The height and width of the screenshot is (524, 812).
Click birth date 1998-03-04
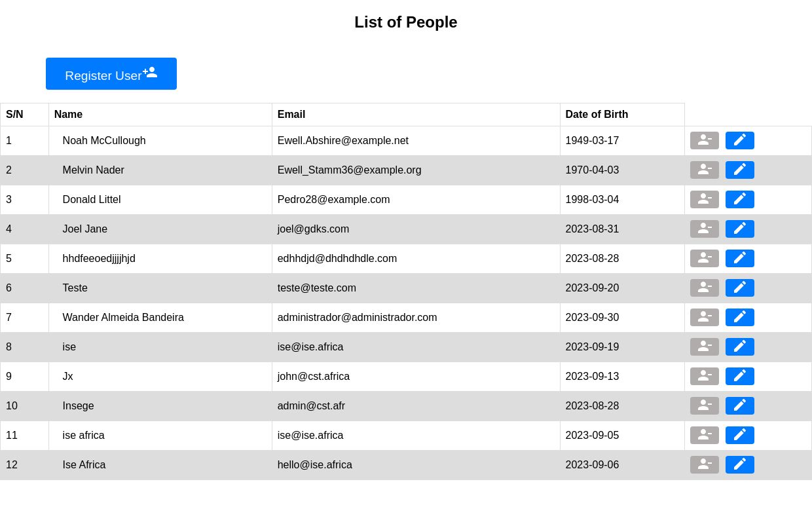[592, 200]
